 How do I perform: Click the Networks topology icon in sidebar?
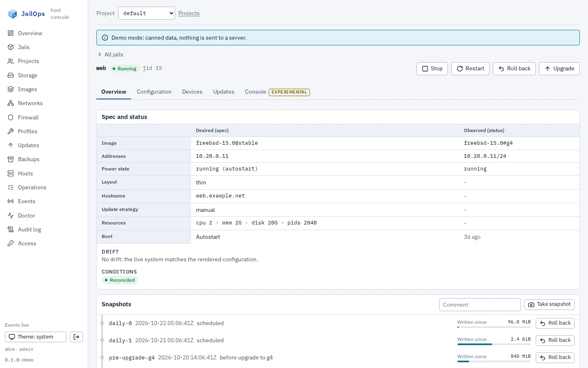[x=11, y=103]
